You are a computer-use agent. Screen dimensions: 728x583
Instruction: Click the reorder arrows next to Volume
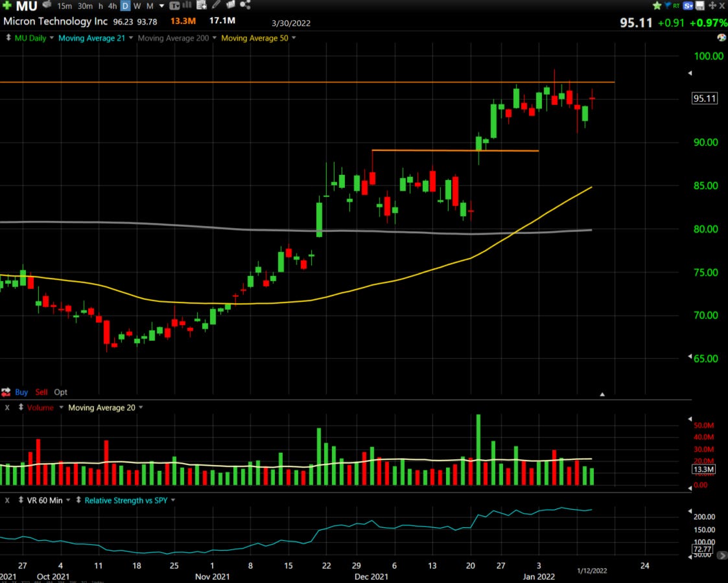click(21, 407)
